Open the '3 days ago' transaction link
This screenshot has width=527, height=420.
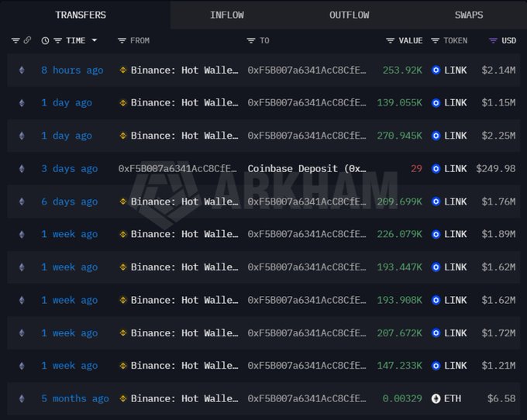click(x=70, y=168)
